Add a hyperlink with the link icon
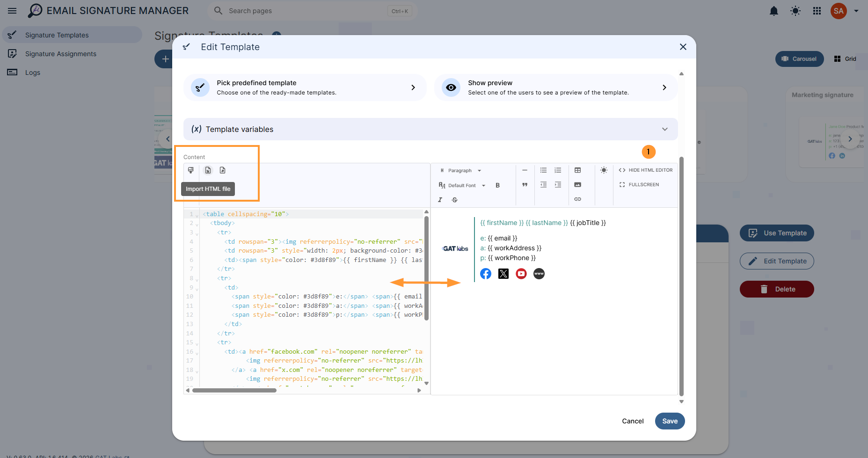The image size is (868, 458). click(578, 199)
